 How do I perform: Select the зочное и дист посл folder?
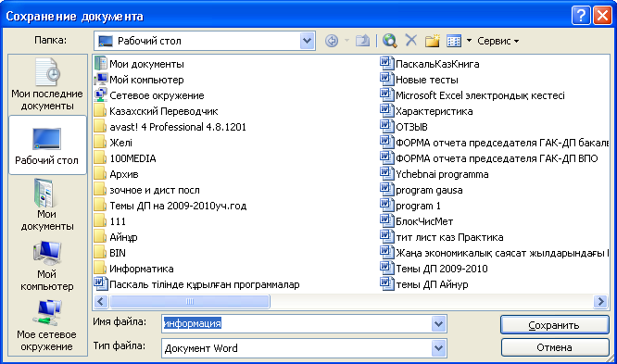[x=147, y=190]
